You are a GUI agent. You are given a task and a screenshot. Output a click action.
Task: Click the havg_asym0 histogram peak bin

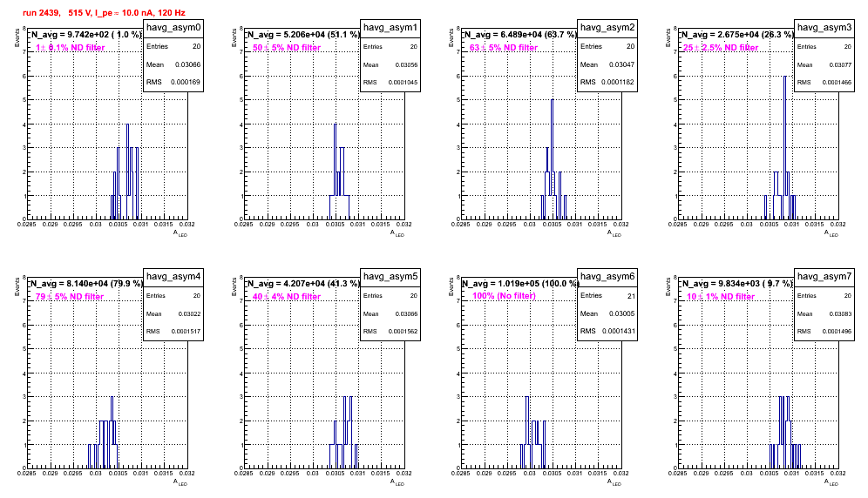point(128,172)
